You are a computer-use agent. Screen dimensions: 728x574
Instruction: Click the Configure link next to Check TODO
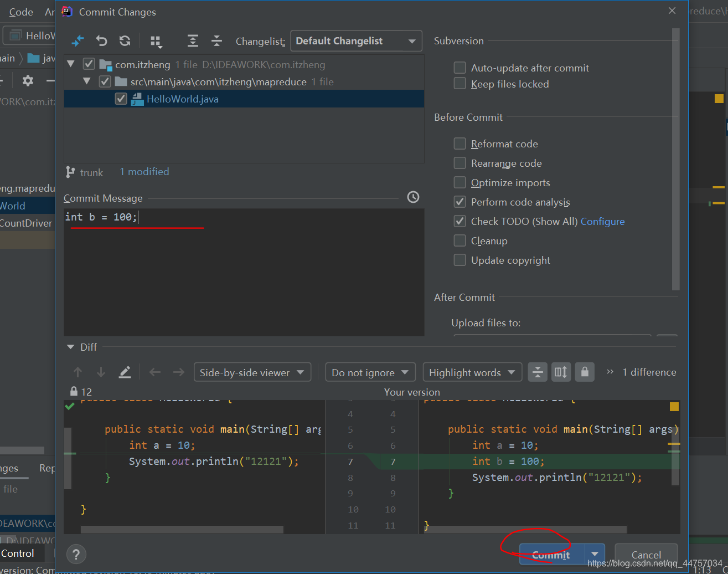pos(602,222)
